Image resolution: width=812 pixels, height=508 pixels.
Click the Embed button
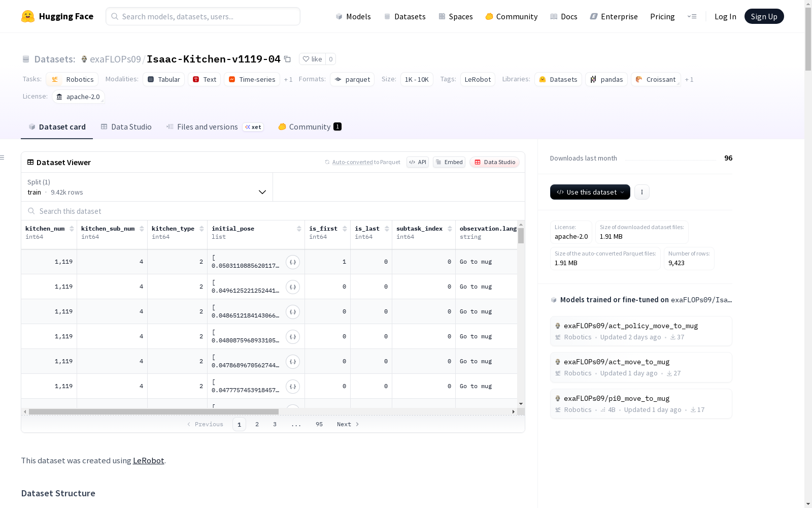click(449, 162)
